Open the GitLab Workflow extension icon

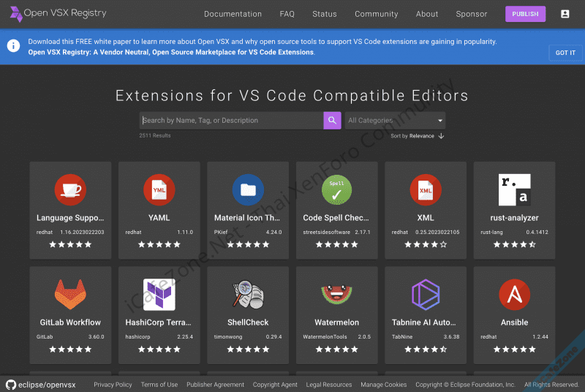(x=70, y=295)
